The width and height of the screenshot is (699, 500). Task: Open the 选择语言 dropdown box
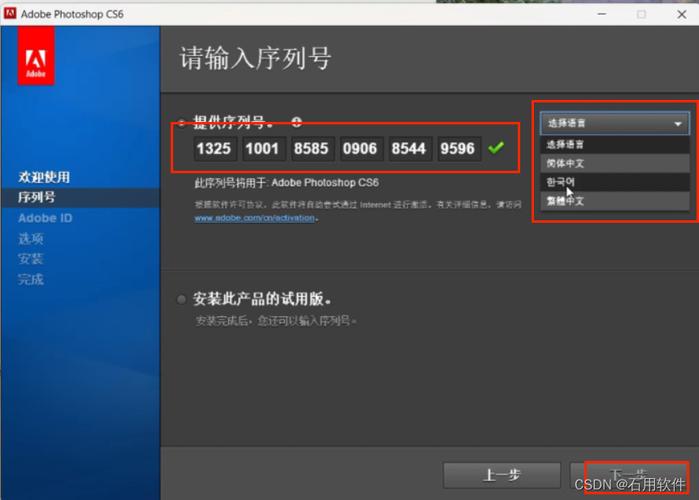coord(614,123)
